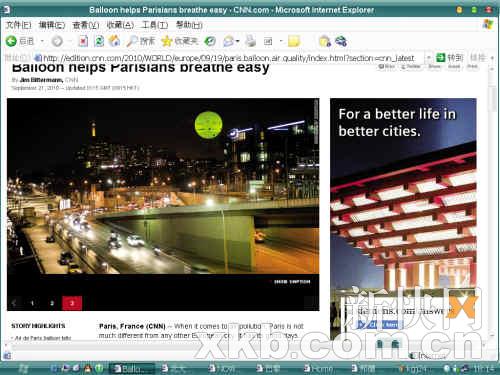This screenshot has height=375, width=500.
Task: Click the Windows flag logo throbber
Action: (x=488, y=24)
